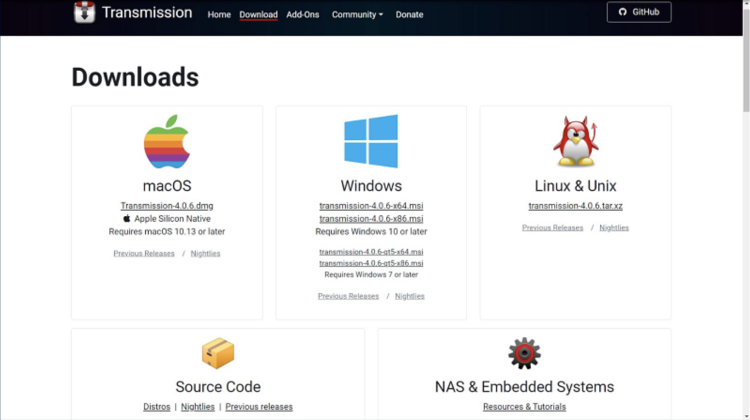750x420 pixels.
Task: Click the red Linux penguin mascot
Action: coord(576,141)
